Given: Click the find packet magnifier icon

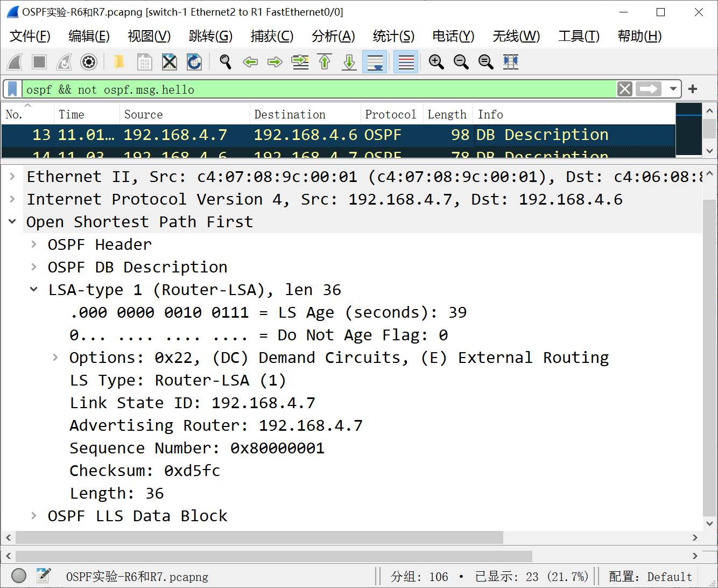Looking at the screenshot, I should click(x=226, y=62).
